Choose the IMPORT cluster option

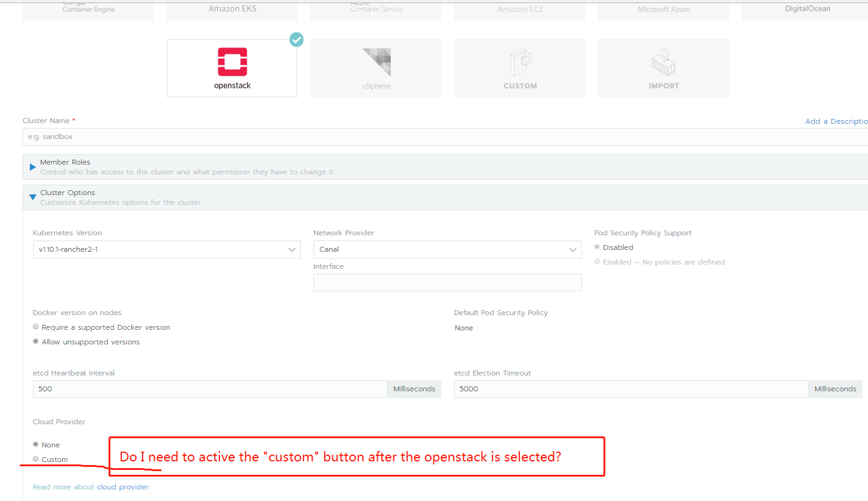tap(663, 68)
